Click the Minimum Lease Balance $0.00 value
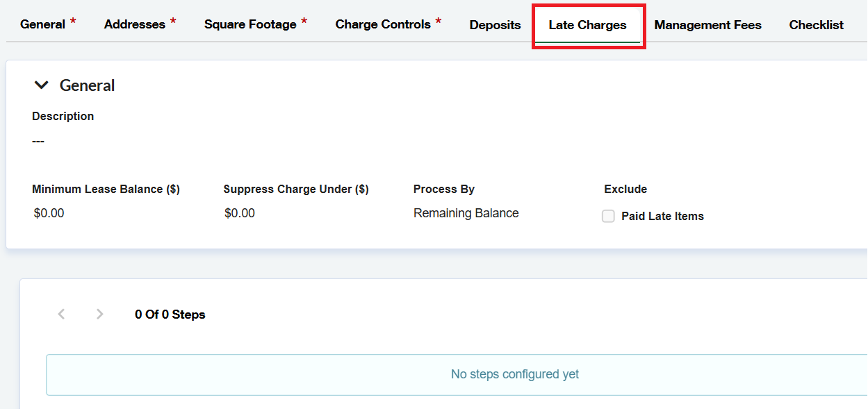Viewport: 868px width, 411px height. (49, 213)
